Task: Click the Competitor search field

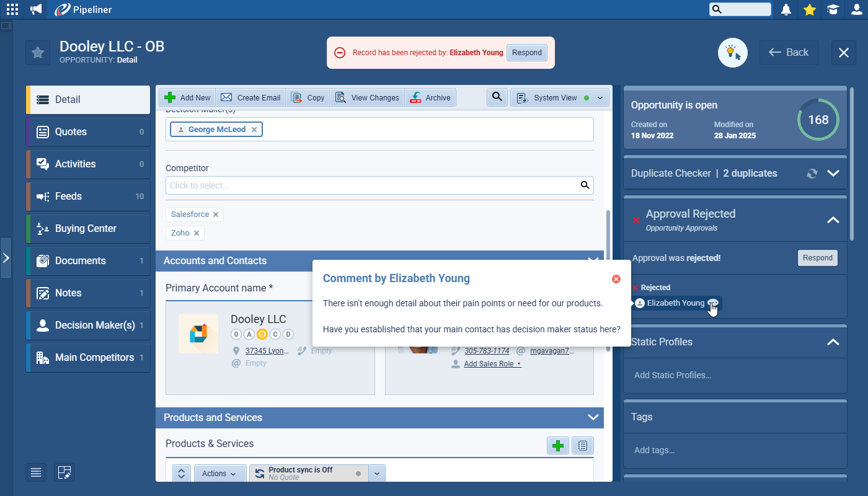Action: [x=372, y=185]
